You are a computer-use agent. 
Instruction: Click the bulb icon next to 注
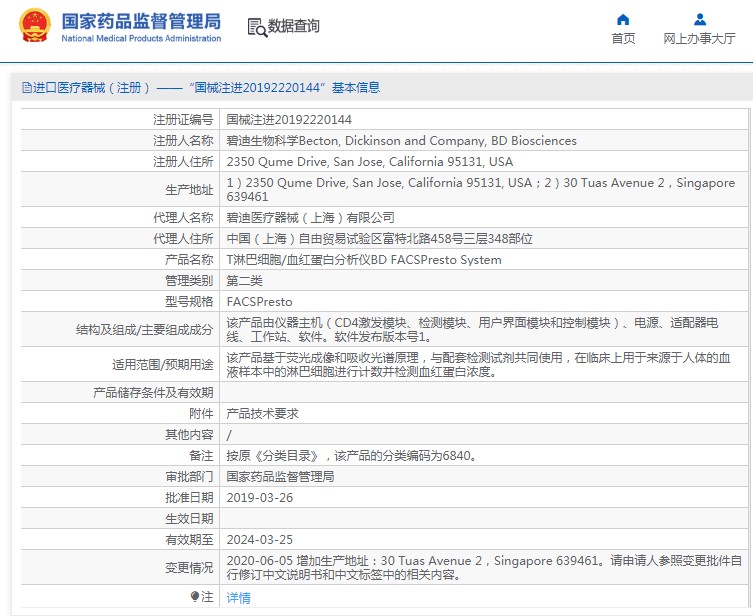click(x=194, y=596)
